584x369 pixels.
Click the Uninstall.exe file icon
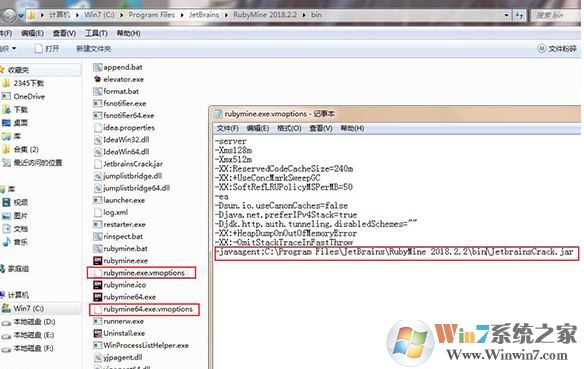coord(98,333)
